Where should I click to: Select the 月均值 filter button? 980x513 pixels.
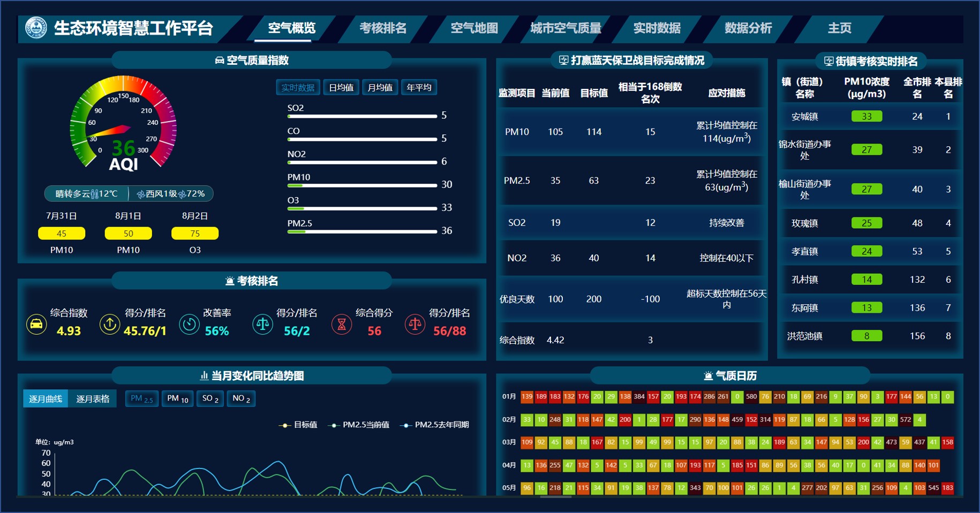click(380, 87)
